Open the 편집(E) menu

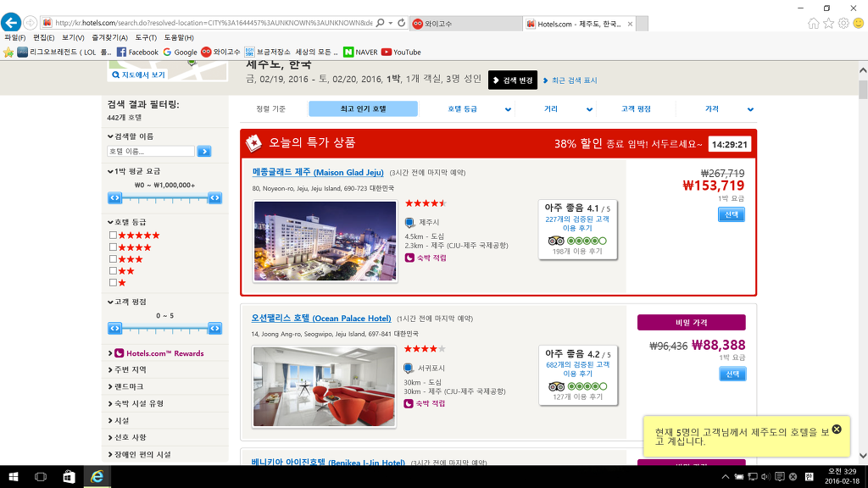pos(44,37)
